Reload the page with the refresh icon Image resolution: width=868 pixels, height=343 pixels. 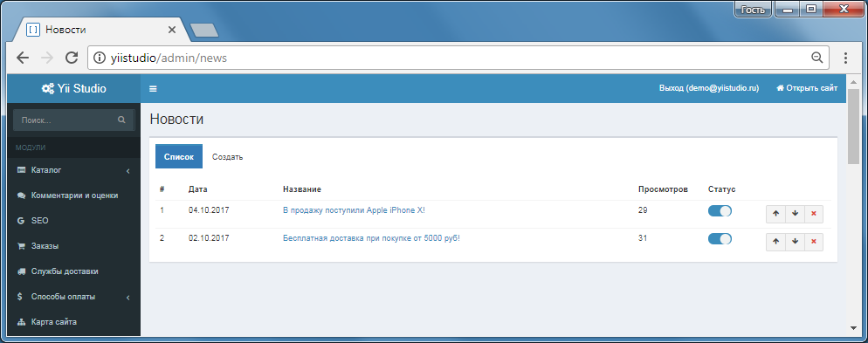pyautogui.click(x=72, y=58)
